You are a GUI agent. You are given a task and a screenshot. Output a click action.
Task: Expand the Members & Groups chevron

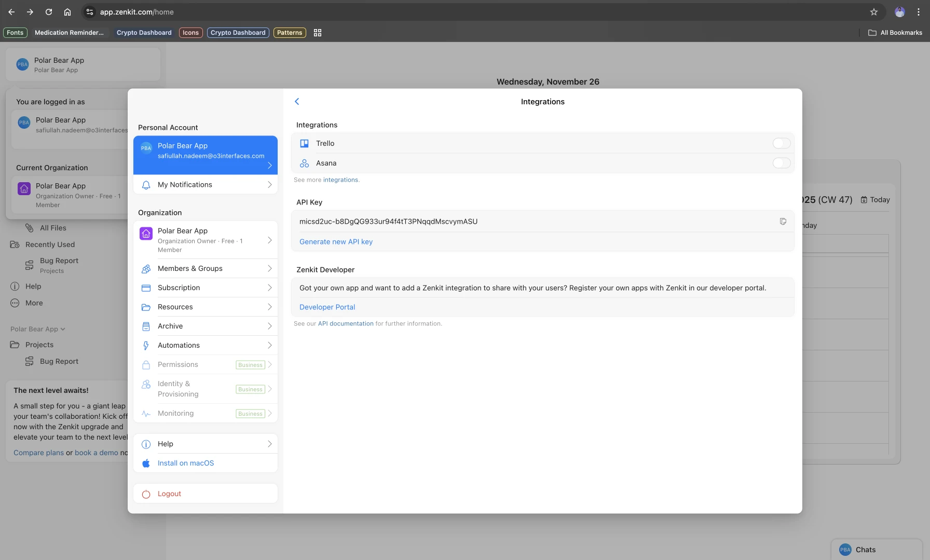click(269, 269)
